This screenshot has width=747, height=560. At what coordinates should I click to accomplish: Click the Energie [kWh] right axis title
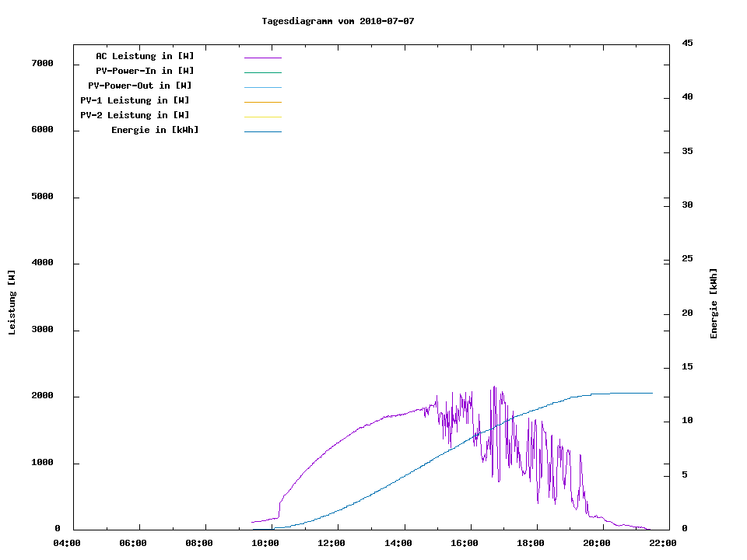[714, 303]
